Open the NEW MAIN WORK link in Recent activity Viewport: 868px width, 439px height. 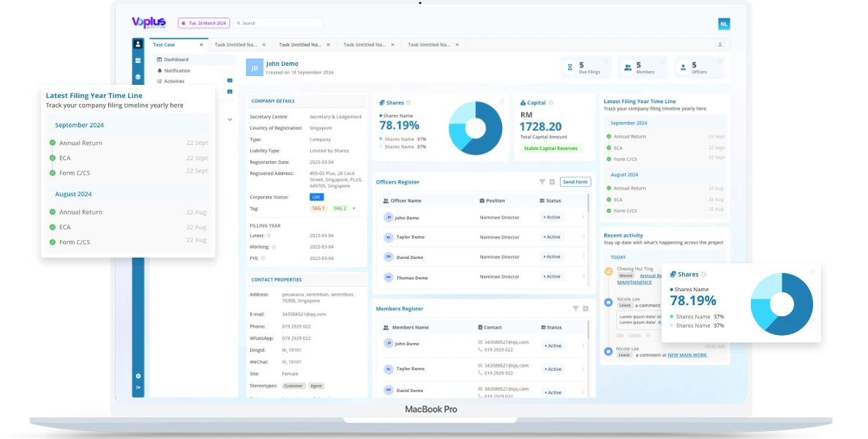(688, 356)
